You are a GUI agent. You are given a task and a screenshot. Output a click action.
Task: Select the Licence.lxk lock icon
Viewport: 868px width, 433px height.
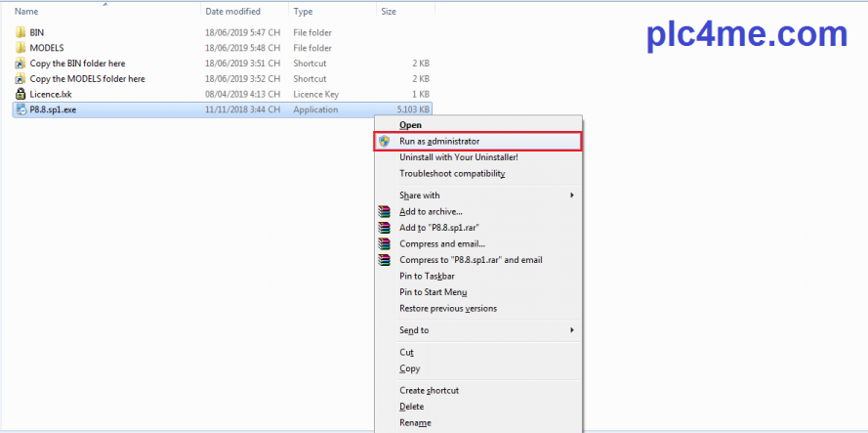point(21,94)
